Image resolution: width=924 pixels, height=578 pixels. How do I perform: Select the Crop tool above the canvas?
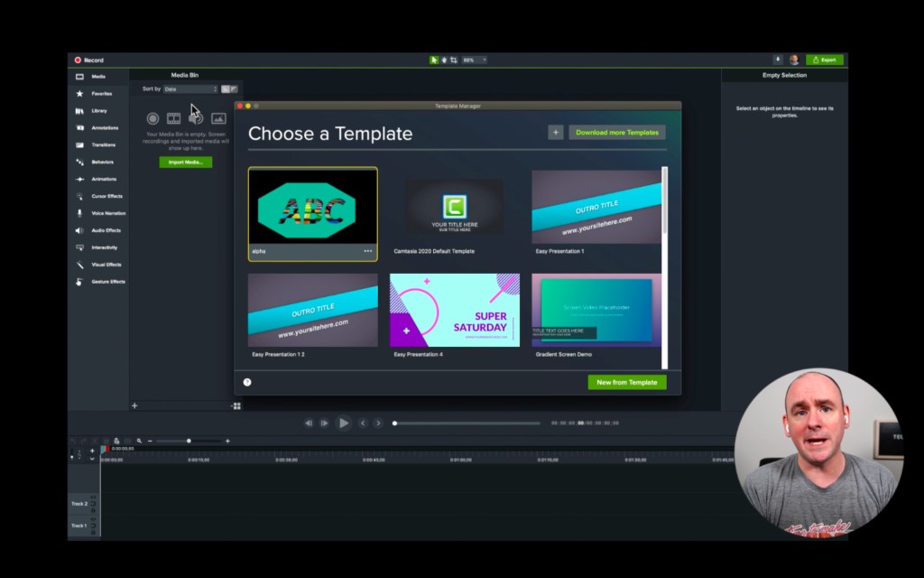[x=454, y=59]
